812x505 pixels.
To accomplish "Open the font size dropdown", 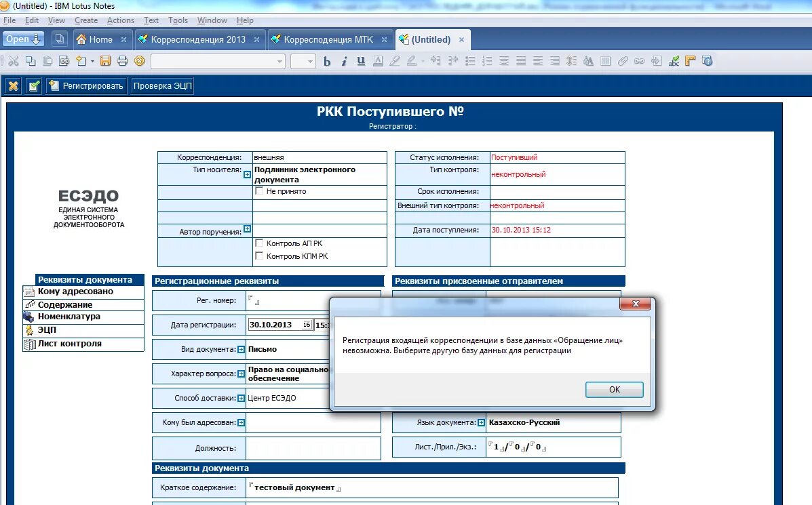I will pyautogui.click(x=310, y=61).
